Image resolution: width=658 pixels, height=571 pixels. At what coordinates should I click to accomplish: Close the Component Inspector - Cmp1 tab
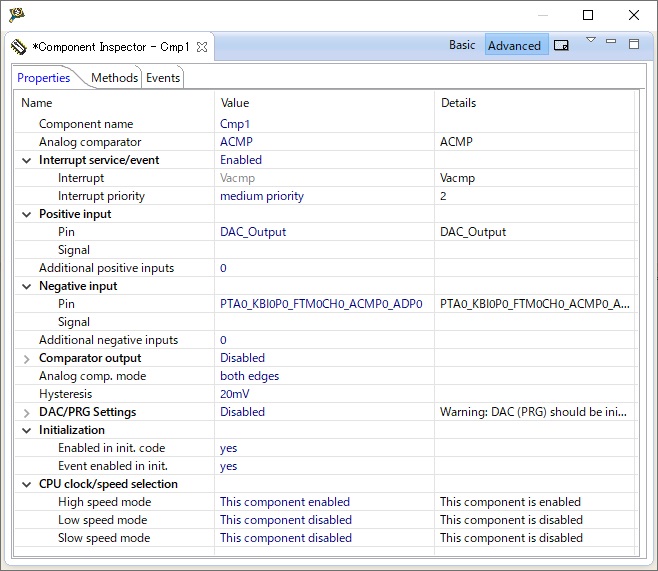[202, 47]
